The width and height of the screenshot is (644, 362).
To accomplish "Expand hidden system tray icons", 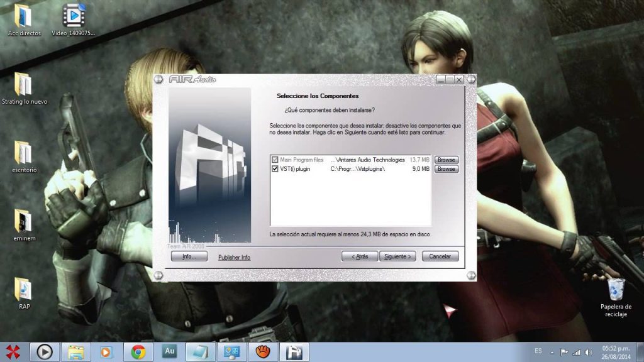I will click(552, 353).
